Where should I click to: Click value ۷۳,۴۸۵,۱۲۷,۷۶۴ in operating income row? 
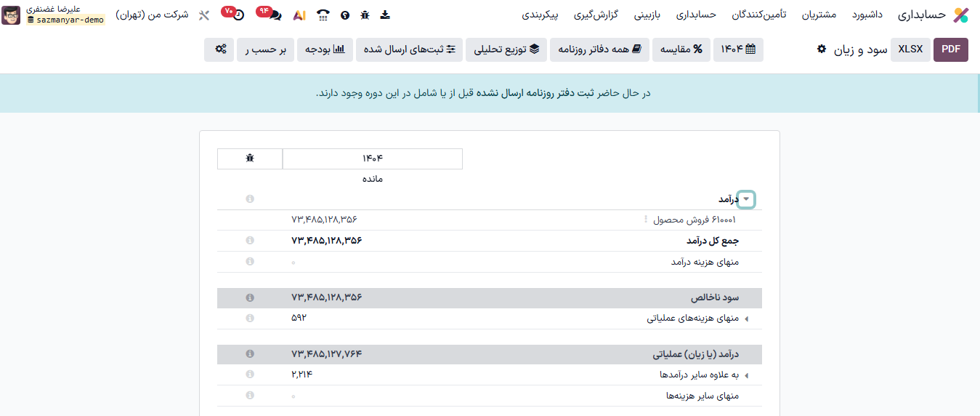click(x=326, y=354)
